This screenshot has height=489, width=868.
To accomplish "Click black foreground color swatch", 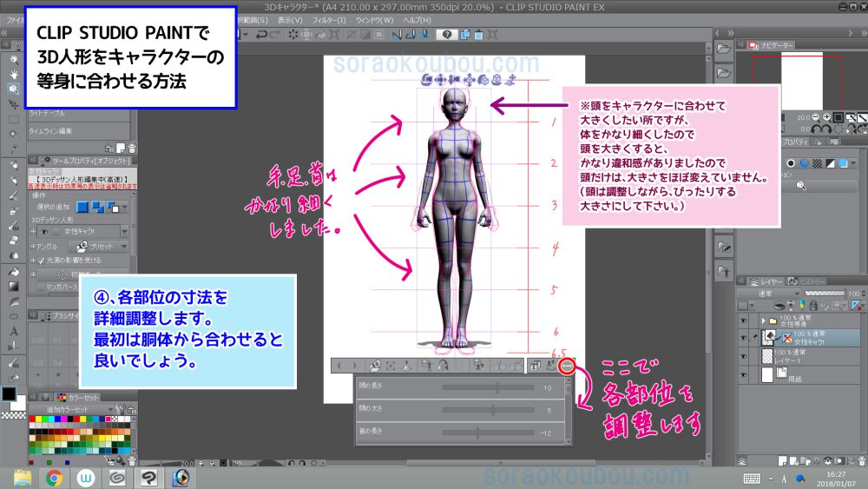I will (x=9, y=393).
